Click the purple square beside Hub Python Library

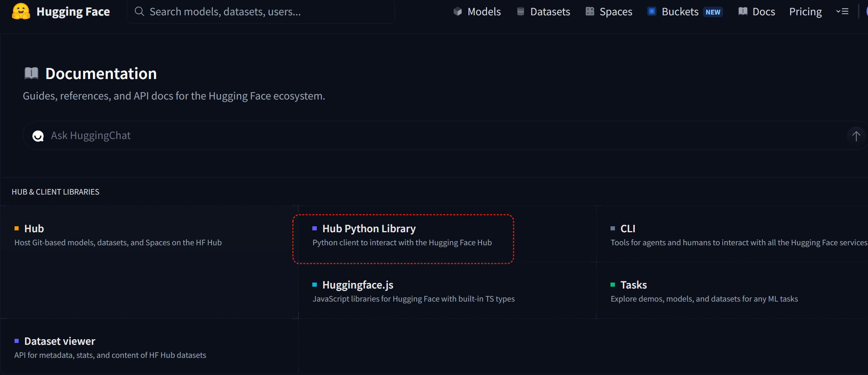point(315,228)
